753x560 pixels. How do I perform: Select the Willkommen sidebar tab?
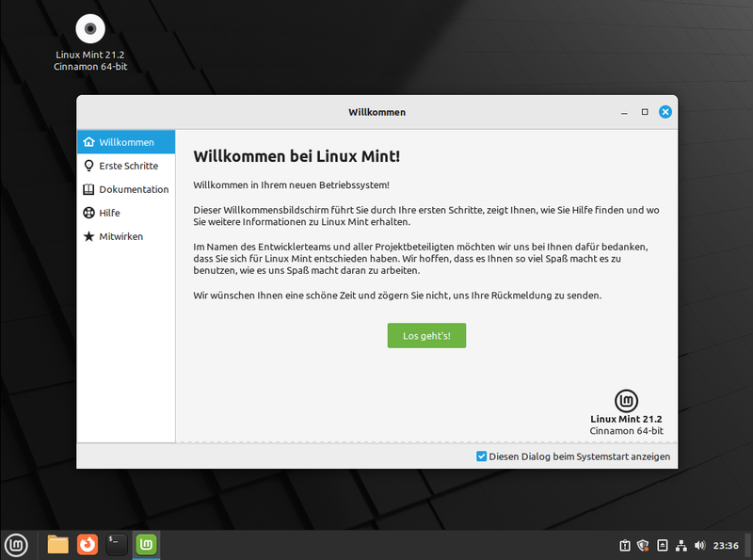(126, 142)
